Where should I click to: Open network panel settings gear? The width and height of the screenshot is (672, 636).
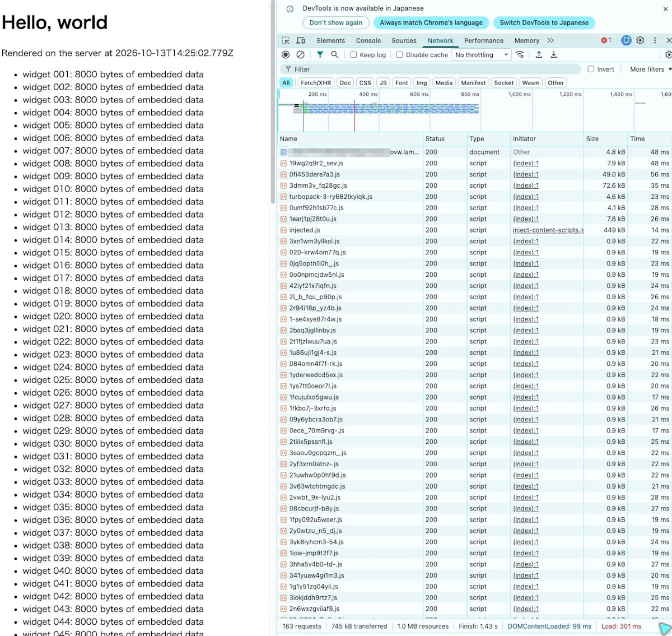click(668, 55)
